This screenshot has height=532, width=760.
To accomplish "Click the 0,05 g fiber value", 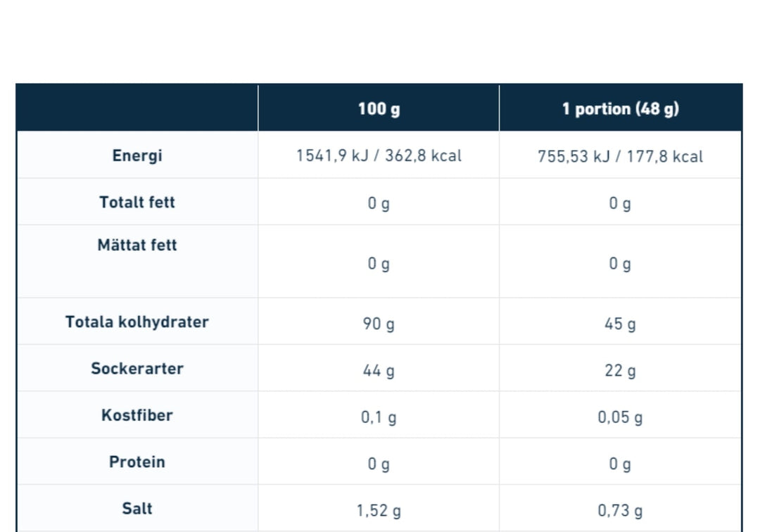I will [620, 417].
